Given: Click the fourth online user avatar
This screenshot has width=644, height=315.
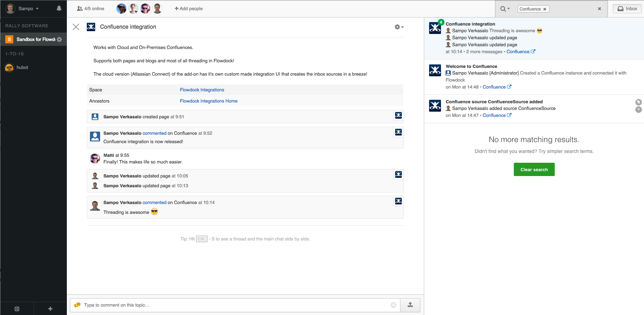Looking at the screenshot, I should pos(157,9).
